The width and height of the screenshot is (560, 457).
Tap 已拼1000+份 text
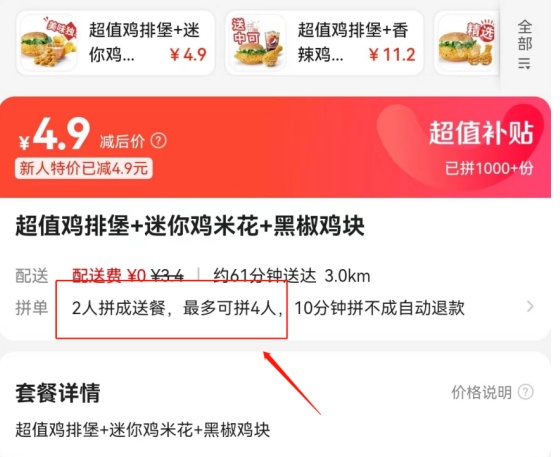(x=489, y=168)
